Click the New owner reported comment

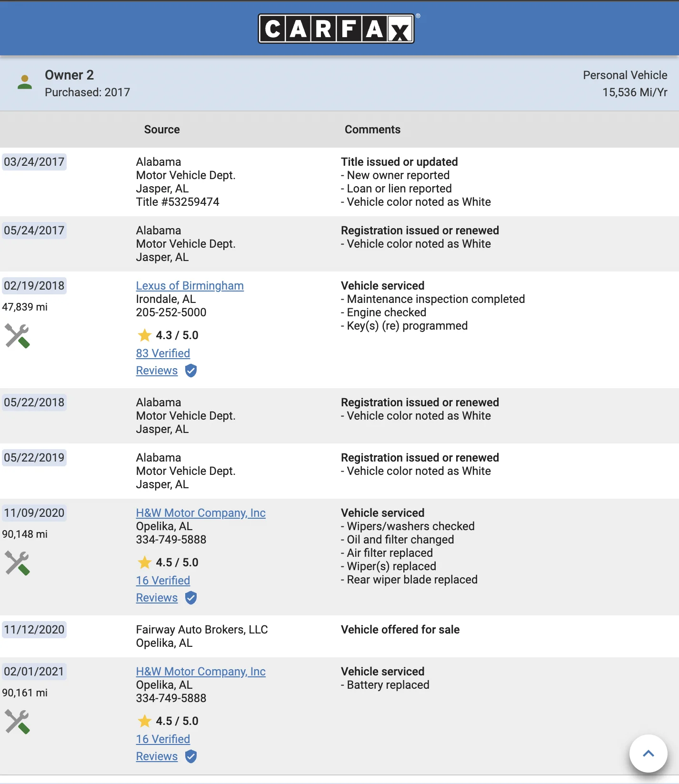395,175
